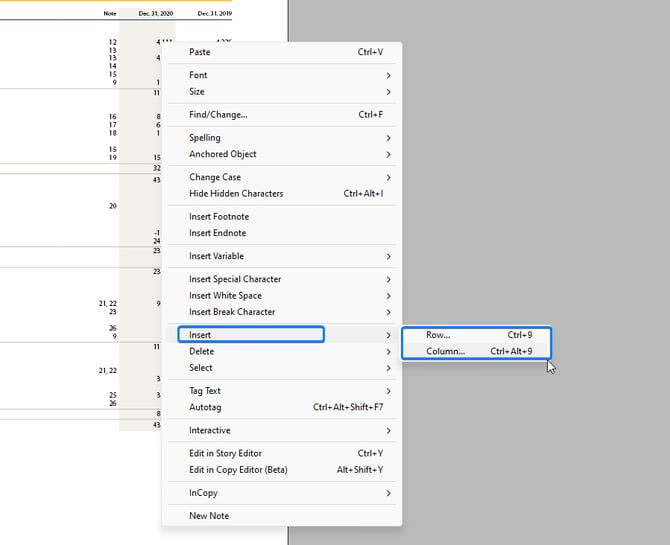
Task: Open the Anchored Object submenu
Action: (223, 154)
